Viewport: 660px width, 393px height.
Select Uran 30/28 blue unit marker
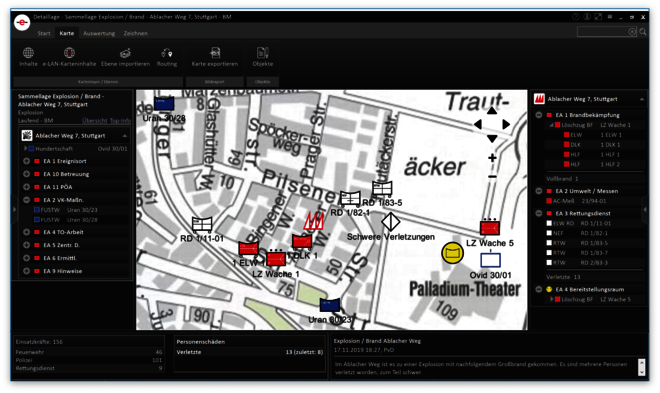click(x=164, y=104)
